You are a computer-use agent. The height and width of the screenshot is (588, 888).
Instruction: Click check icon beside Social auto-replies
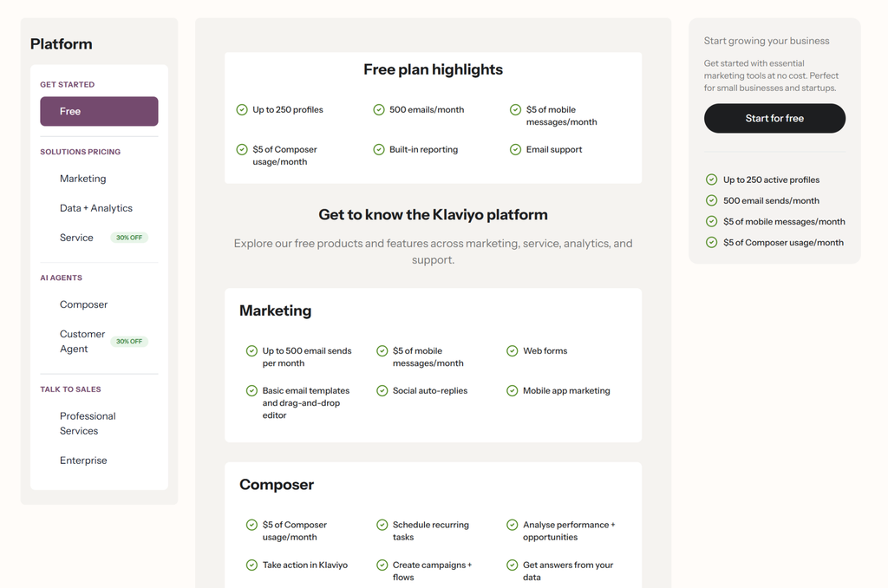click(x=382, y=390)
